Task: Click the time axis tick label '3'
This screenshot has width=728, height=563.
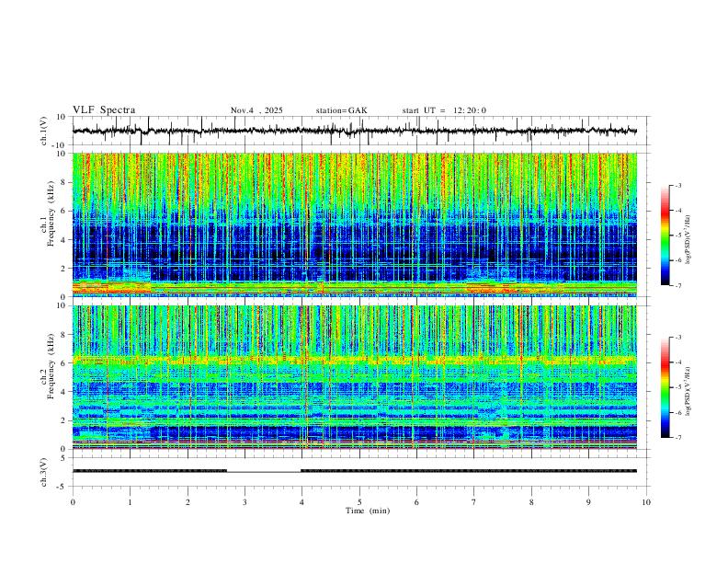Action: pos(245,502)
